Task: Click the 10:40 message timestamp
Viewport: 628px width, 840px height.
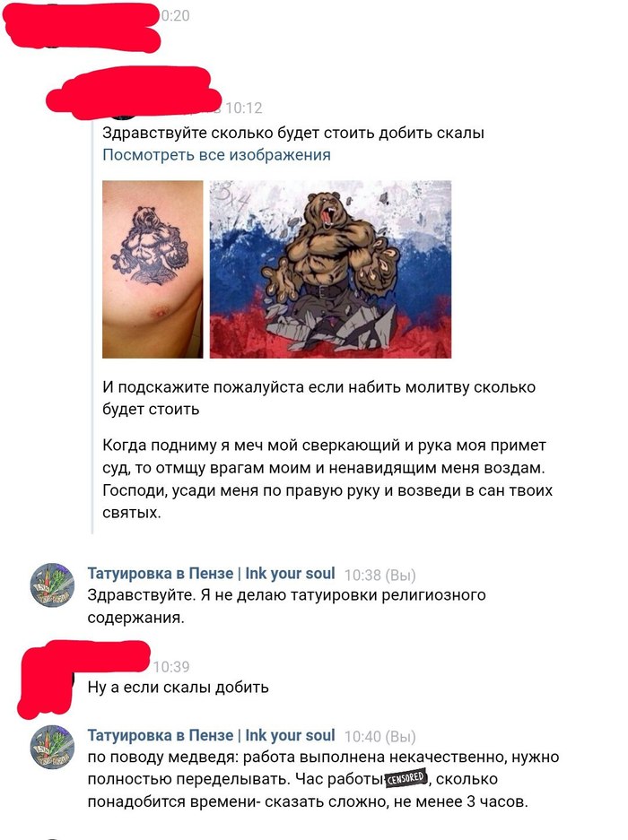Action: click(x=363, y=737)
